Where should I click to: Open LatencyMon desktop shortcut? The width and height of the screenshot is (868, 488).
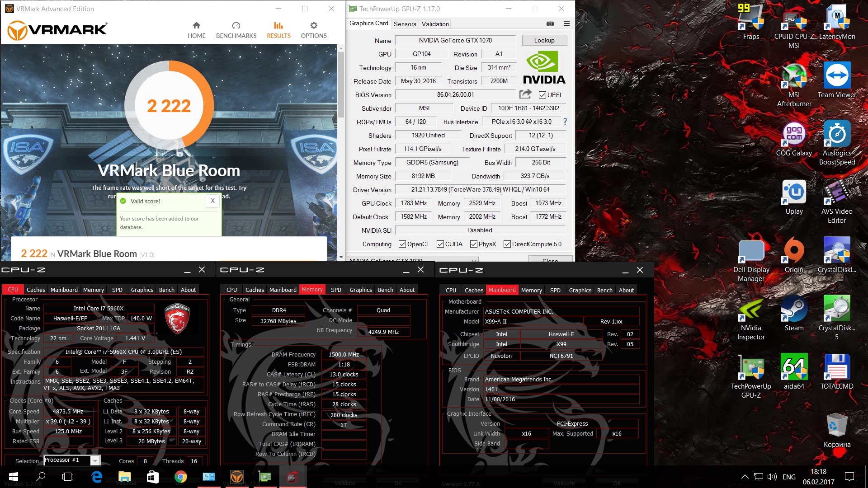click(837, 23)
